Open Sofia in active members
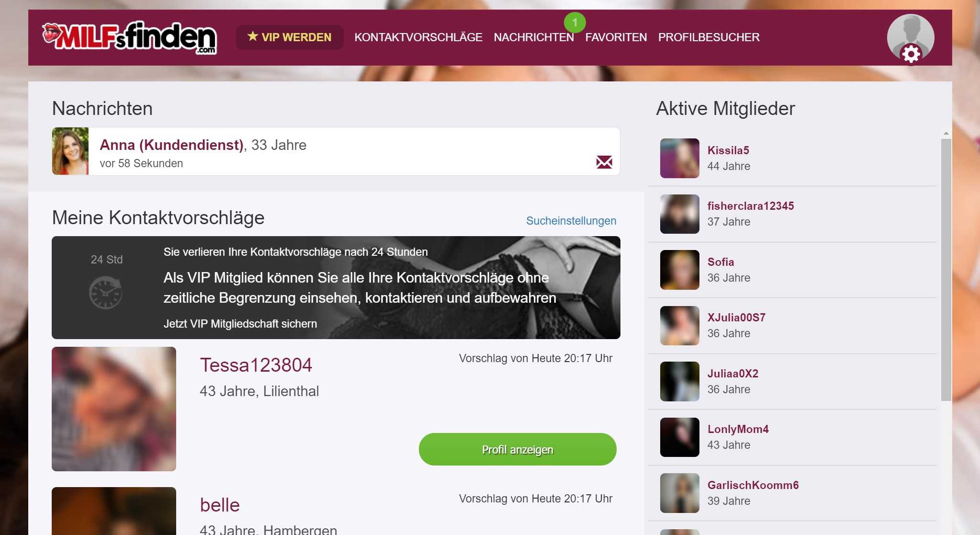The height and width of the screenshot is (535, 980). click(x=721, y=262)
